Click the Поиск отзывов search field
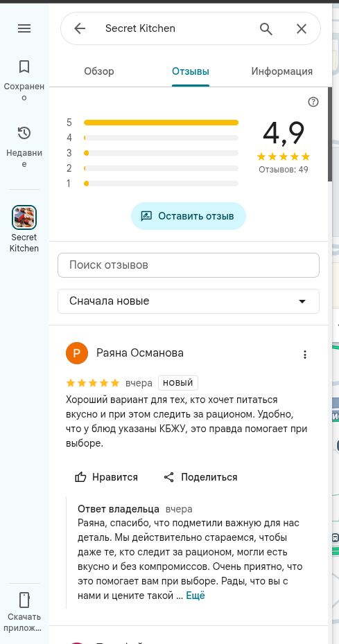This screenshot has height=644, width=339. [189, 265]
